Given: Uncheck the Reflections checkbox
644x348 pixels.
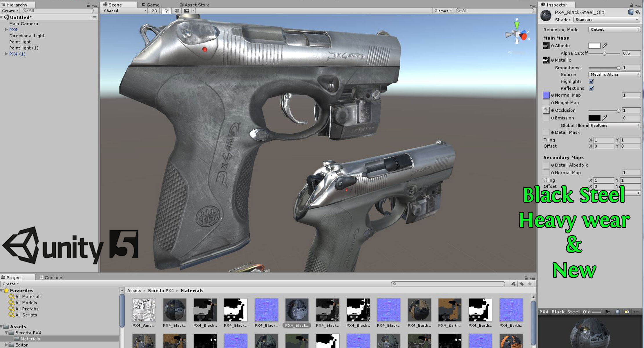Looking at the screenshot, I should (x=591, y=88).
